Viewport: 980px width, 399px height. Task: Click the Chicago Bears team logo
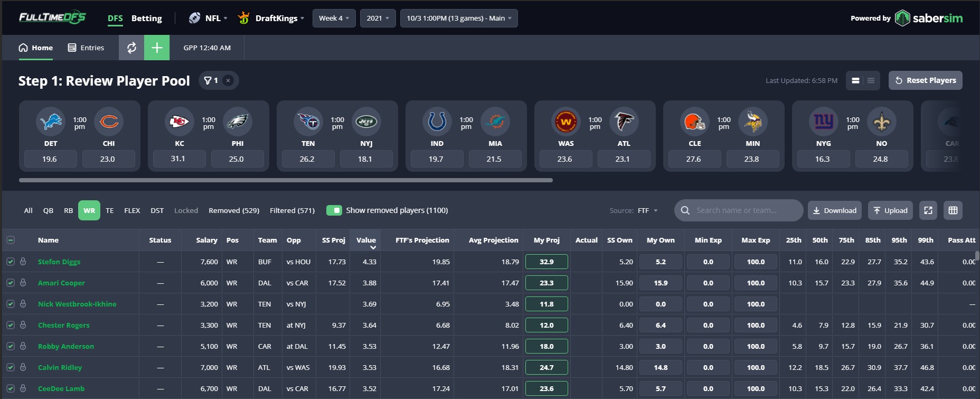[109, 122]
